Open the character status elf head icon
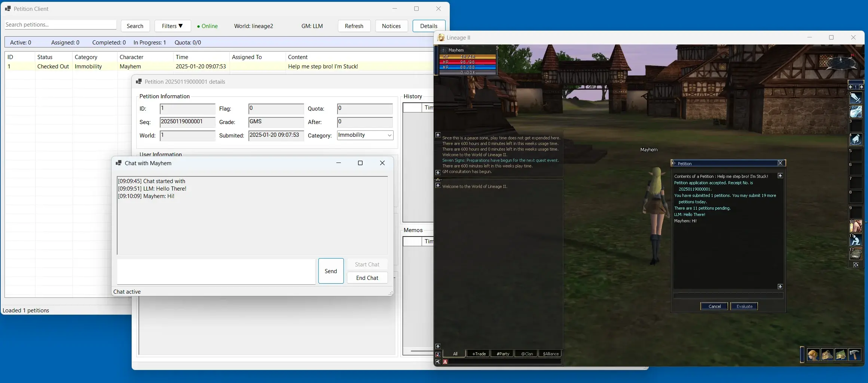The image size is (868, 383). 813,355
